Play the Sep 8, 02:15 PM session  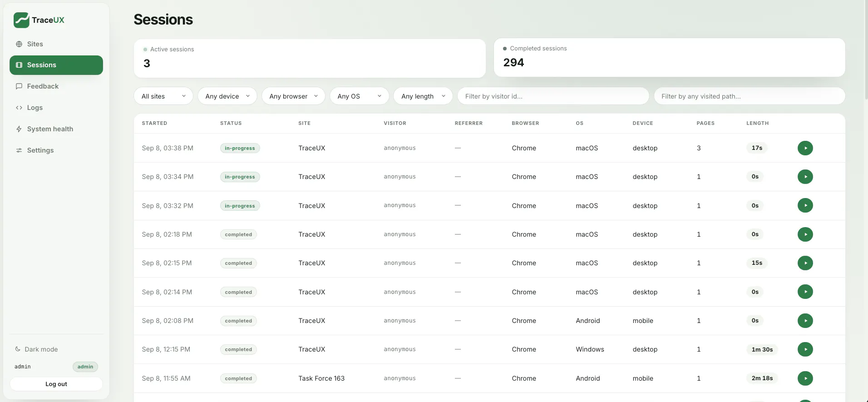click(805, 263)
